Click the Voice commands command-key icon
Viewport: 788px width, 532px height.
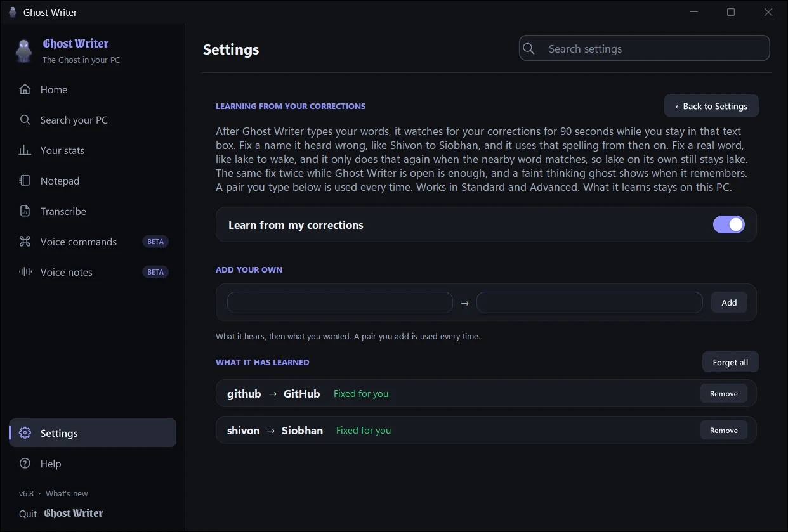[25, 242]
